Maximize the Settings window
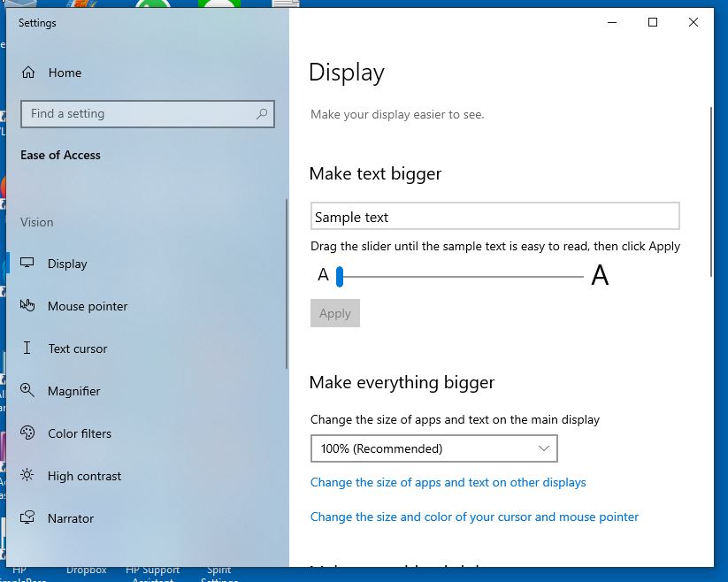The image size is (728, 582). coord(653,23)
